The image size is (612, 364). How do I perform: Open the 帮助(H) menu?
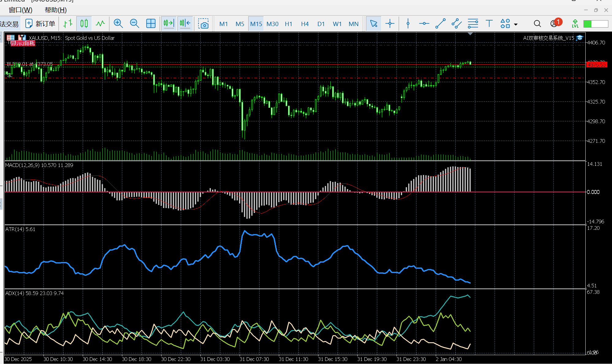pos(55,10)
